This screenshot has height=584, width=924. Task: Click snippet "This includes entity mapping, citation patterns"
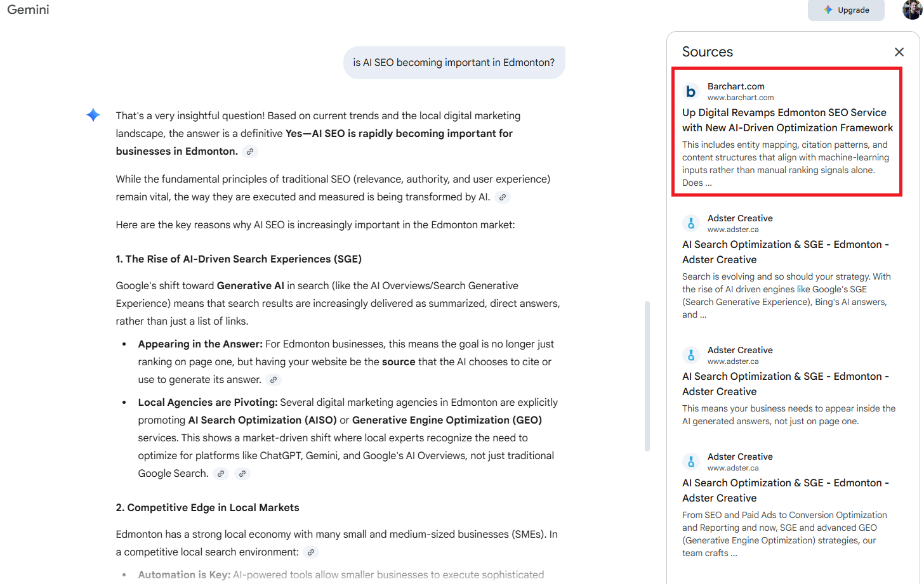pos(786,164)
